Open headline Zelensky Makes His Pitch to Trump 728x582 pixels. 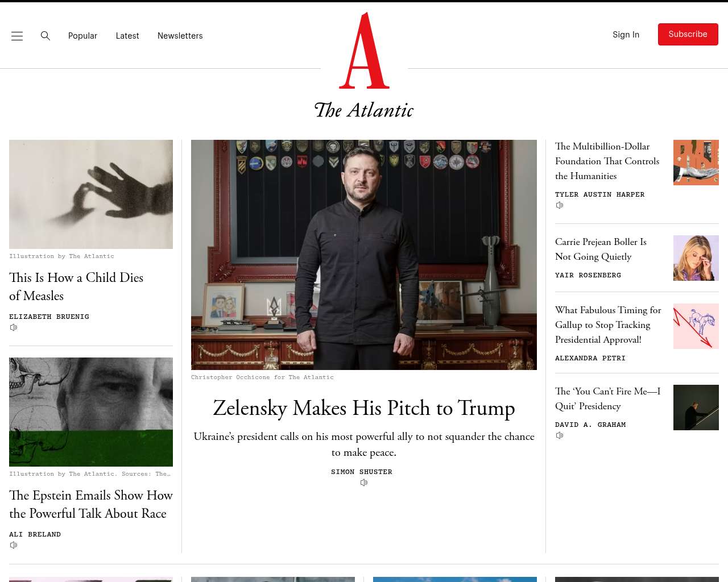(364, 408)
